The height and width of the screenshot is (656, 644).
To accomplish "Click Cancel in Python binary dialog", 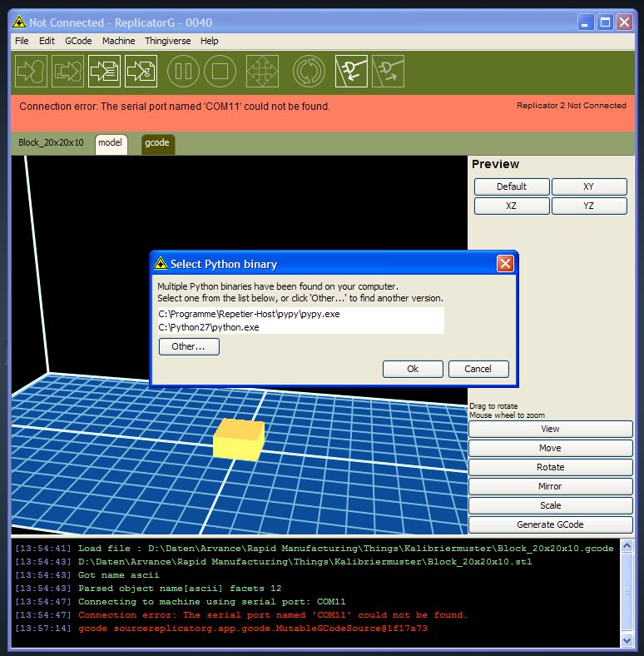I will click(x=478, y=369).
